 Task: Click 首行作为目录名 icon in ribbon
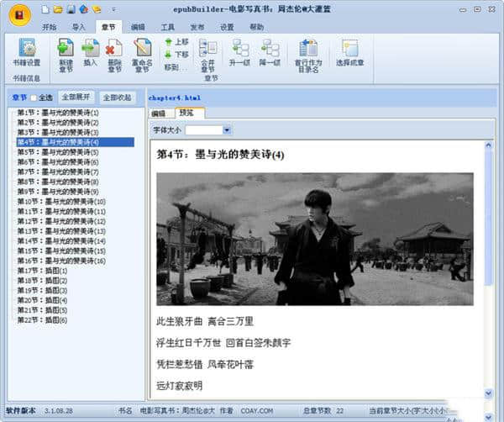tap(307, 48)
